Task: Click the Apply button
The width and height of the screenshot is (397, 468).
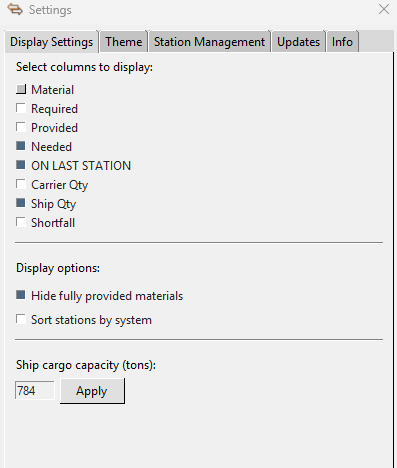Action: pos(92,391)
